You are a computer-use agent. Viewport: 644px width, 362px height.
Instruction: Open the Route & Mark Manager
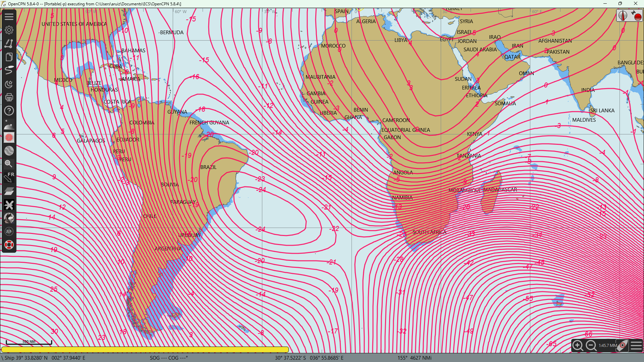(x=9, y=57)
